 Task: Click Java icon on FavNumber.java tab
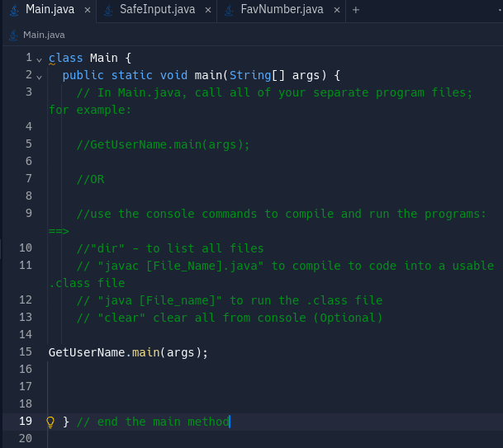click(x=229, y=10)
